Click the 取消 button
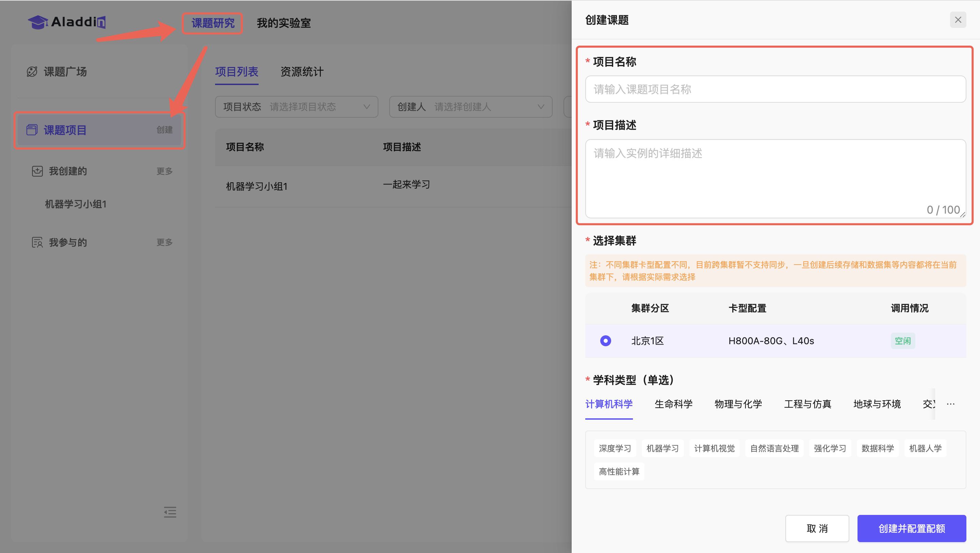The width and height of the screenshot is (980, 553). (817, 528)
